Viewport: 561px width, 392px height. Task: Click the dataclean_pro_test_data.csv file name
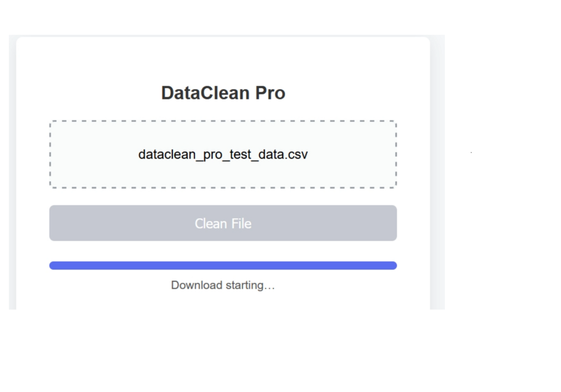click(223, 154)
